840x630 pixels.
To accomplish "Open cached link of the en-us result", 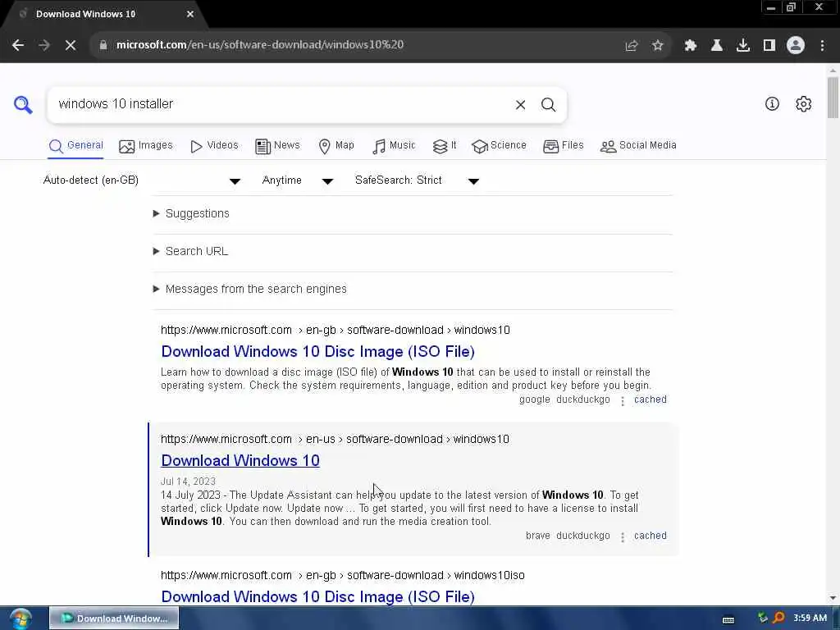I will click(651, 536).
